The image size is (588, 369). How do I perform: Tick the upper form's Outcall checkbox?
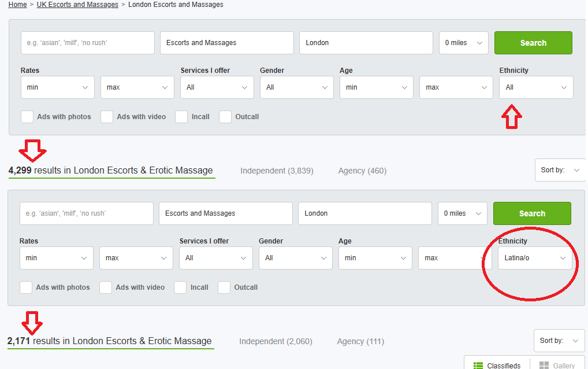pos(225,117)
